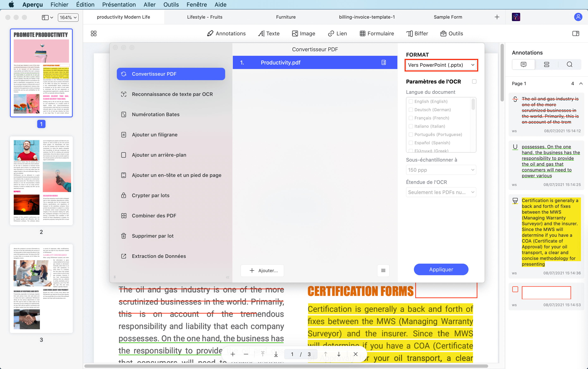588x369 pixels.
Task: Select English language radio button
Action: click(x=411, y=101)
